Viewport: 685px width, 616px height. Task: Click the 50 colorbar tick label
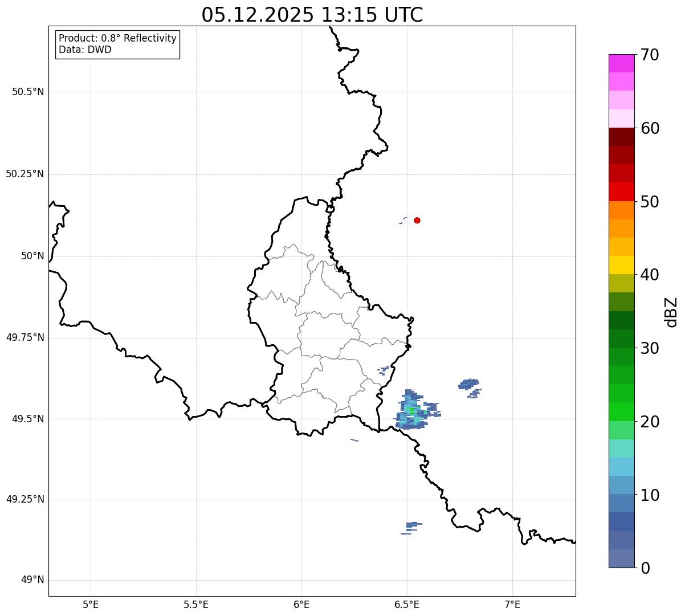pos(650,202)
